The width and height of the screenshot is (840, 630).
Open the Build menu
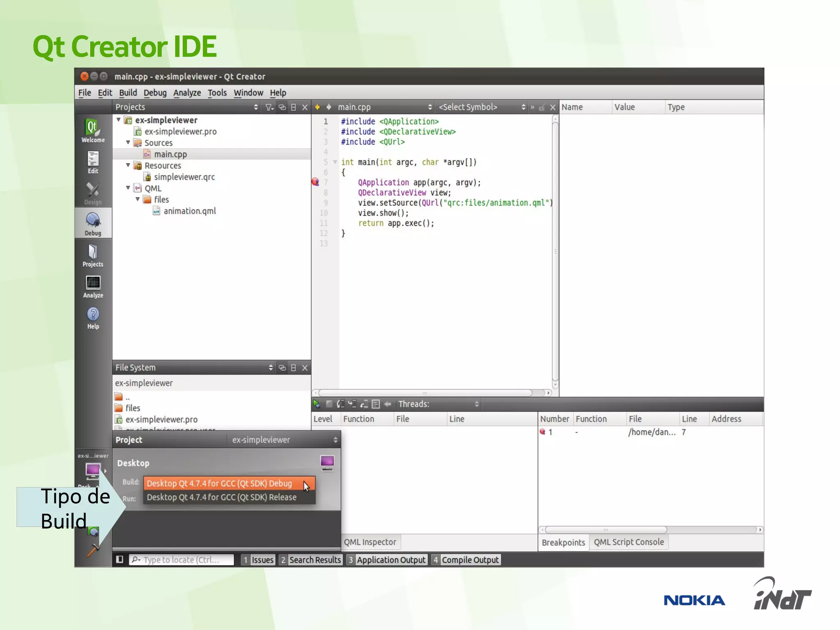[x=128, y=93]
